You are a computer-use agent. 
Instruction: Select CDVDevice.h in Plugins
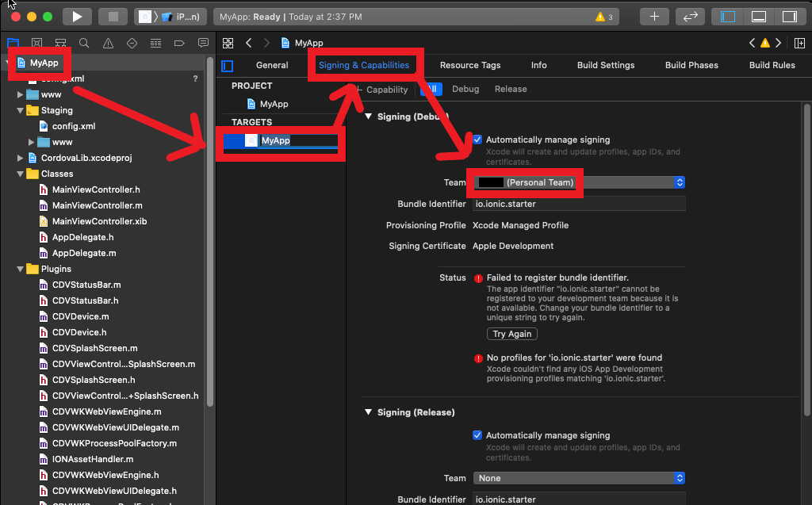click(79, 332)
